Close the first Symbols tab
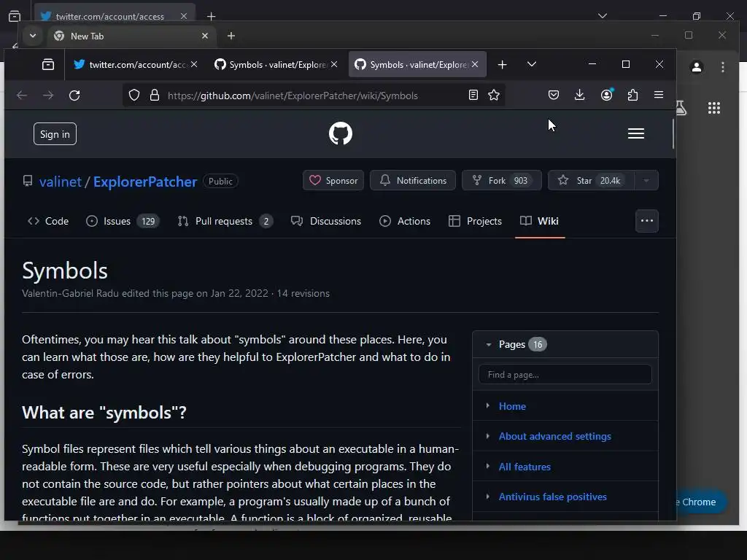This screenshot has width=747, height=560. click(x=334, y=64)
